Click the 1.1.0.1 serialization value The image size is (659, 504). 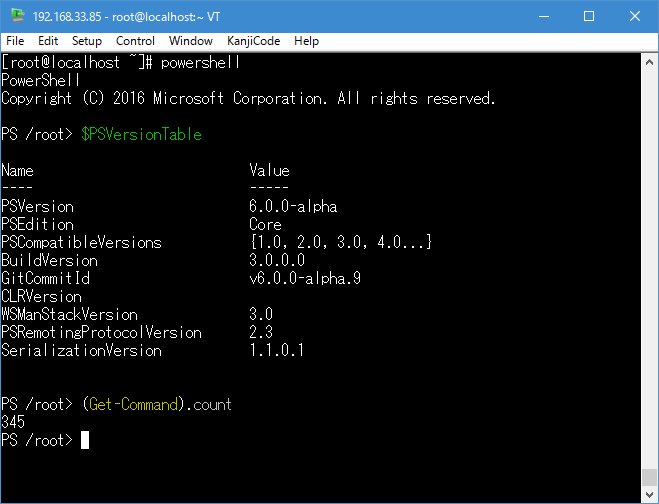tap(277, 351)
